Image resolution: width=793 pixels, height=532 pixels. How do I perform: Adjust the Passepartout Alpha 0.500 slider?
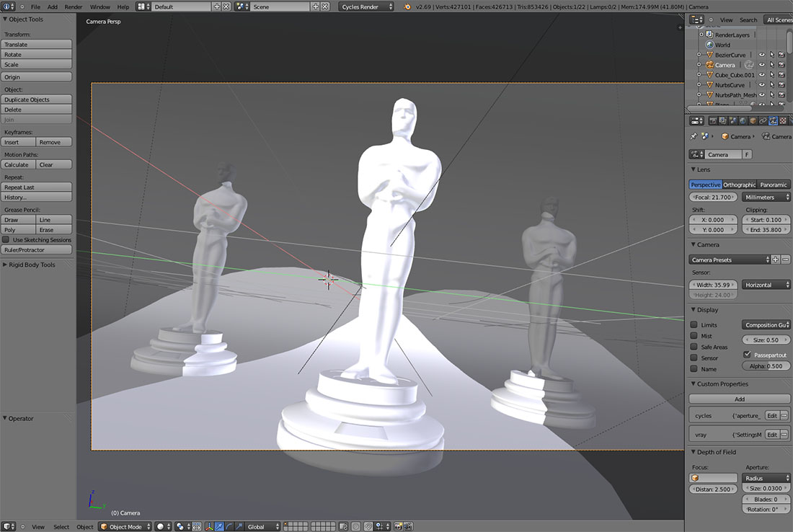point(766,366)
